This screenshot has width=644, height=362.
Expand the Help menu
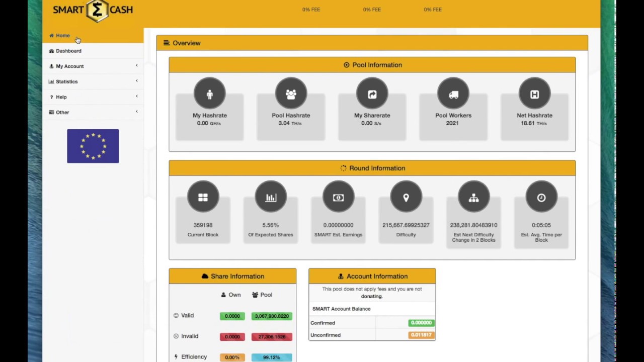point(93,97)
